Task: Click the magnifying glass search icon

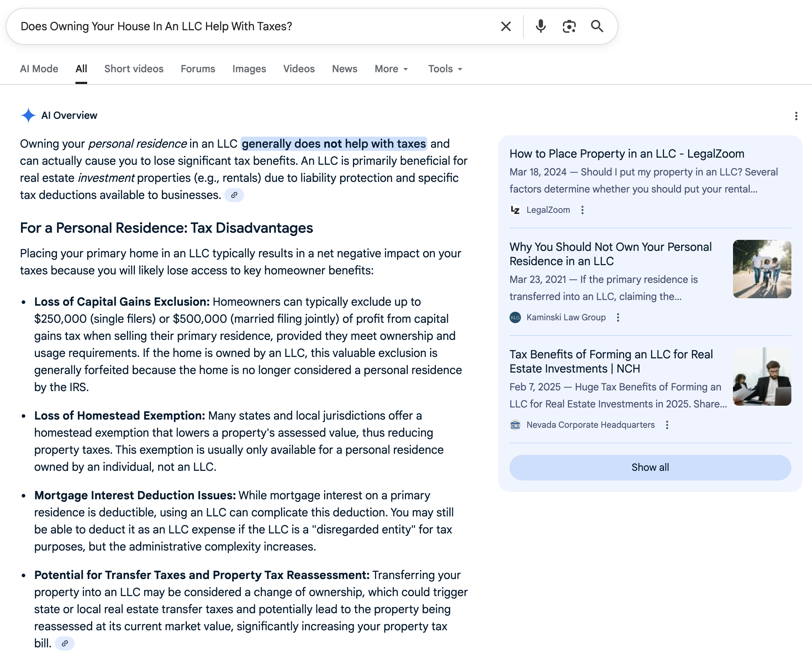Action: pyautogui.click(x=597, y=27)
